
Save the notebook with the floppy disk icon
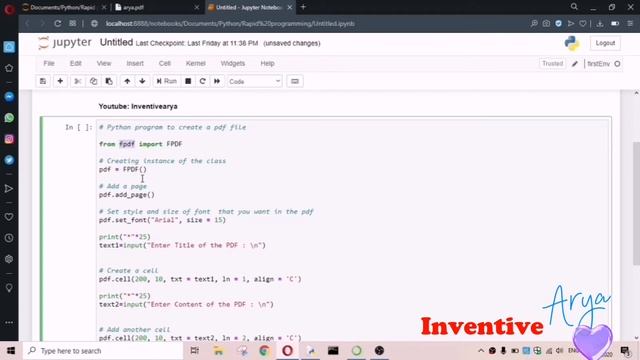[x=43, y=81]
